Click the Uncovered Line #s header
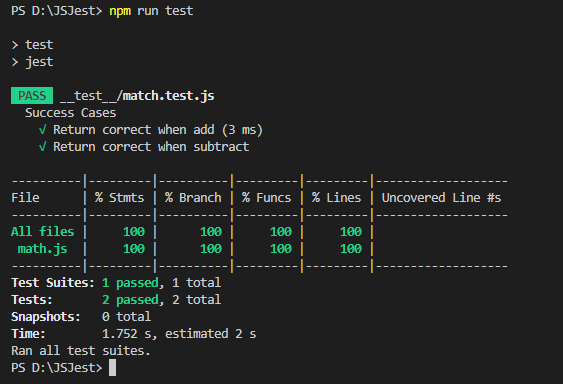The image size is (563, 384). point(441,198)
